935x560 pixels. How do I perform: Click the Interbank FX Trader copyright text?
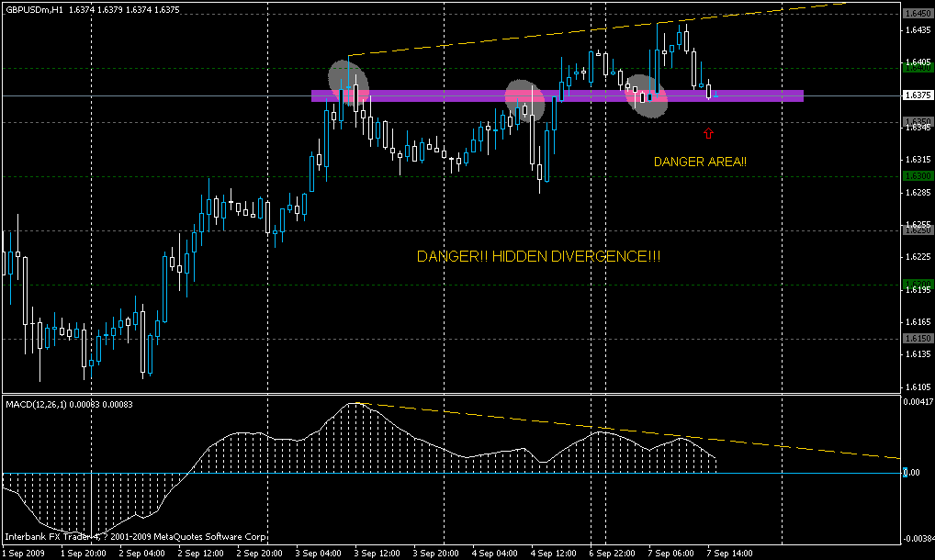pos(136,536)
